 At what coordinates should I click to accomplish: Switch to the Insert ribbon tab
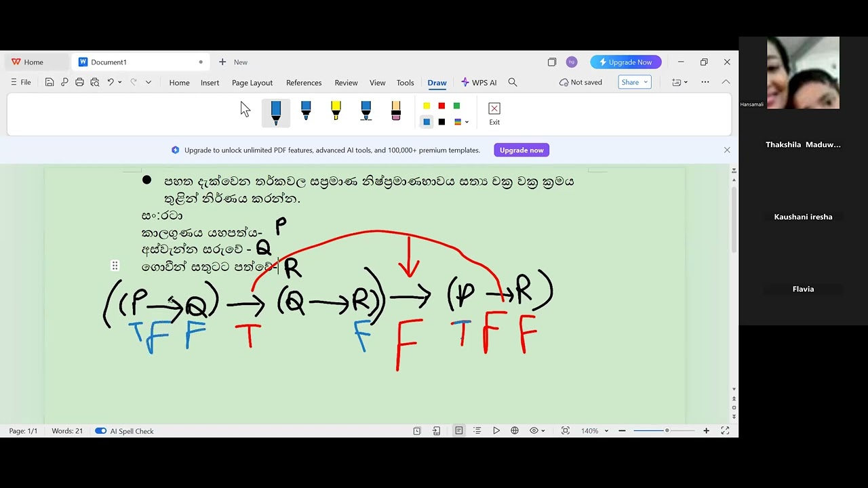tap(210, 83)
